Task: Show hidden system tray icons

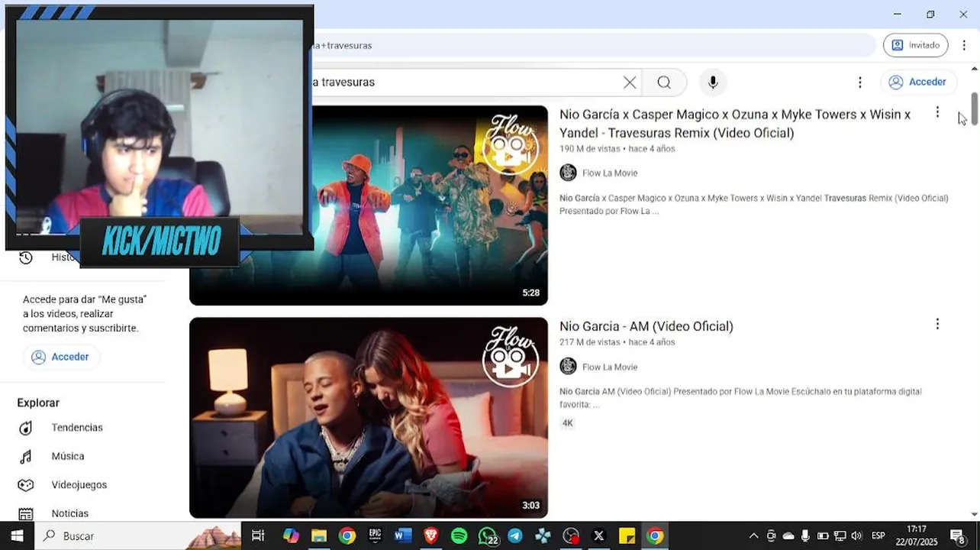Action: (754, 535)
